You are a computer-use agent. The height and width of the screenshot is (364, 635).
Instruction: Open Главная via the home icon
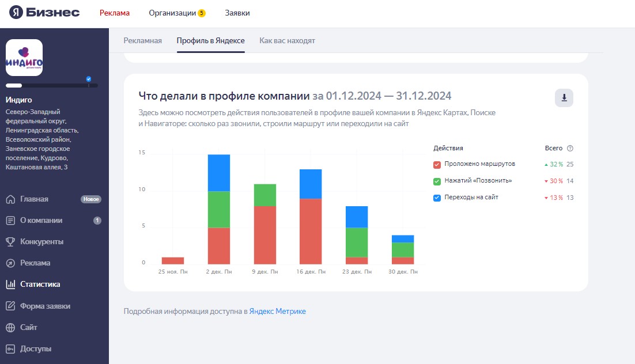pos(10,199)
